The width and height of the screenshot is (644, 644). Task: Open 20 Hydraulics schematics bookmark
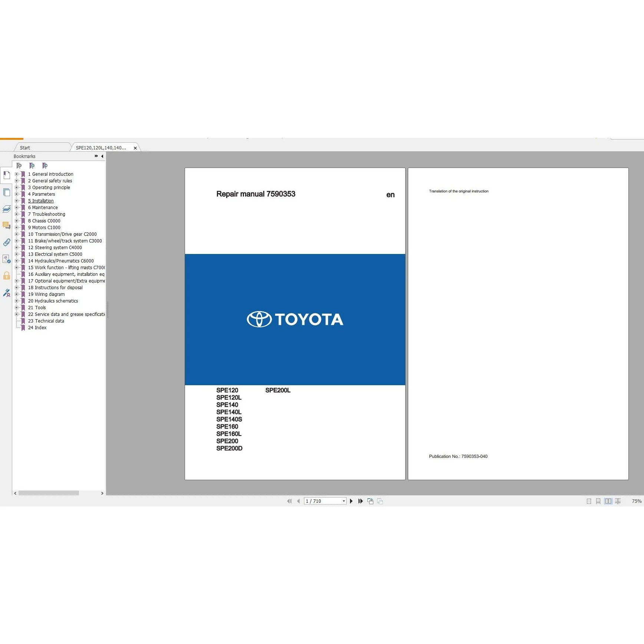pyautogui.click(x=53, y=301)
